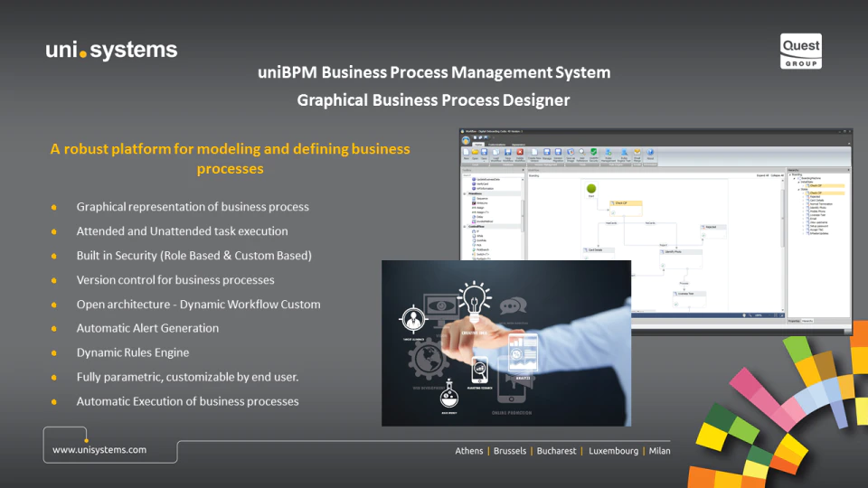The width and height of the screenshot is (868, 488).
Task: Click the Save Workflow ribbon icon
Action: (508, 152)
